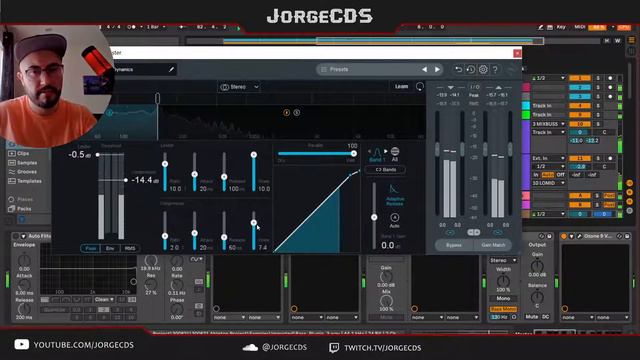Open Ozone plugin settings gear
The image size is (640, 360).
point(483,69)
